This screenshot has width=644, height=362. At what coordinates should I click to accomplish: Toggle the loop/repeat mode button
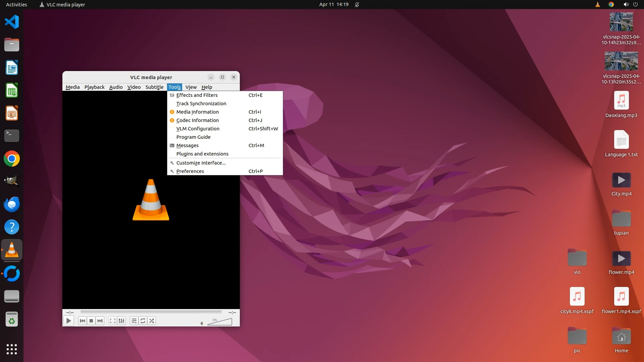[x=143, y=321]
